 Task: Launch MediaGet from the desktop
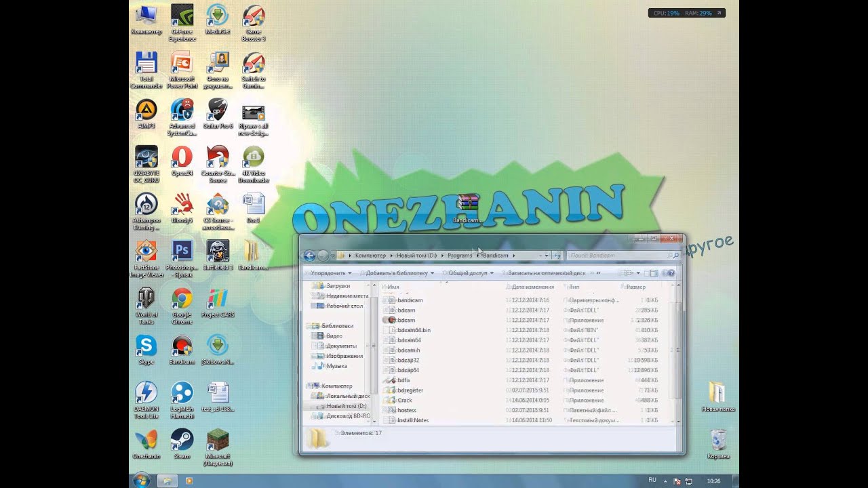coord(218,20)
